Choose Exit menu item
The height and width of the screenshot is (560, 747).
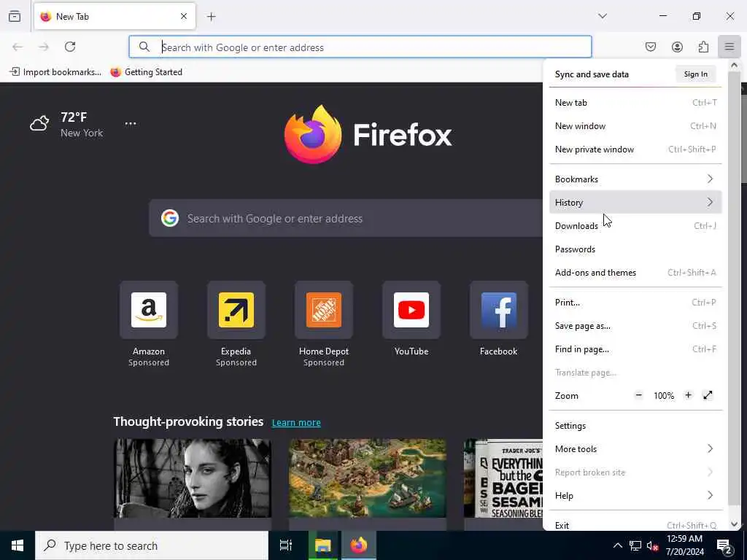tap(635, 525)
